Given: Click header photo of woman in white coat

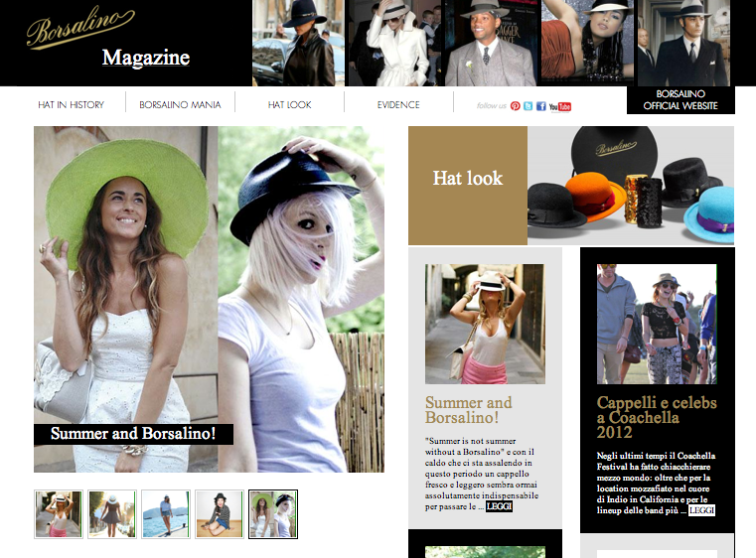Looking at the screenshot, I should coord(394,43).
